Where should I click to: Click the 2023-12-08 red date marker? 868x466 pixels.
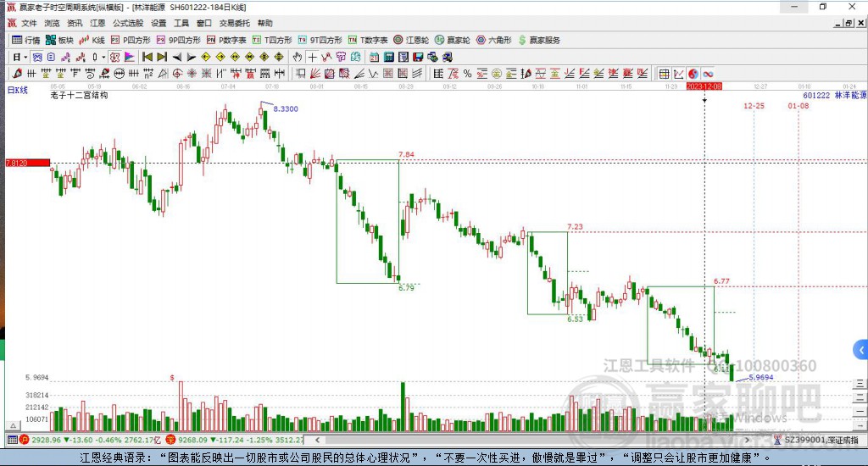(704, 86)
